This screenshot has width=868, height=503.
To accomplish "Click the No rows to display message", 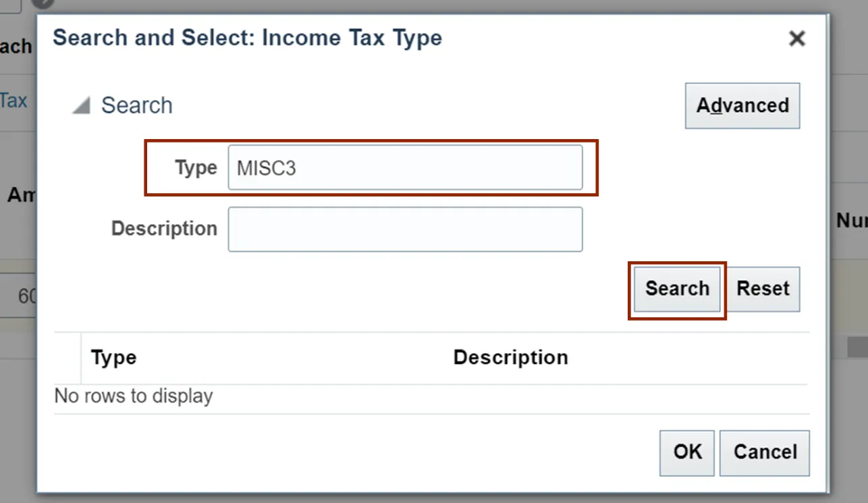I will point(134,396).
